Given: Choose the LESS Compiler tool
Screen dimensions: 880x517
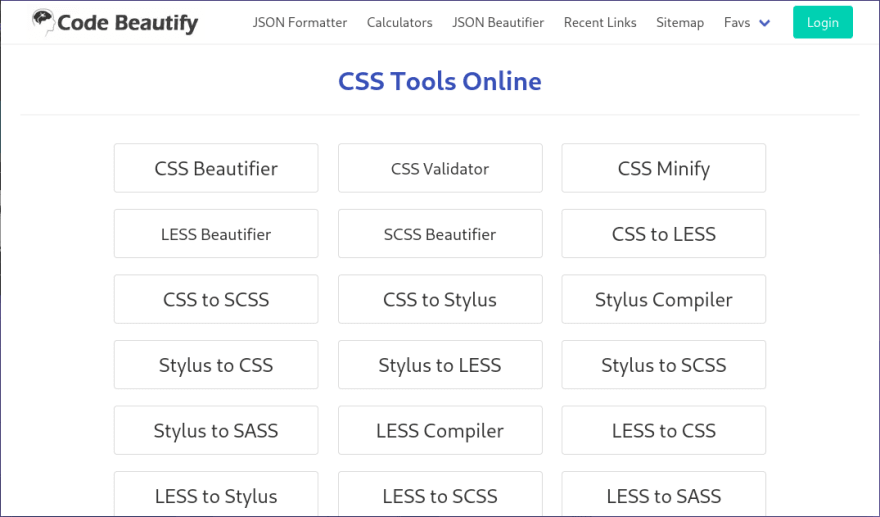Looking at the screenshot, I should pyautogui.click(x=440, y=431).
